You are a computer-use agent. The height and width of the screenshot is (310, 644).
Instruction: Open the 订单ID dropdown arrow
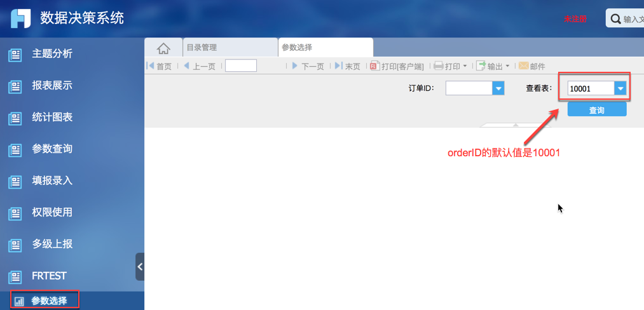[x=498, y=88]
